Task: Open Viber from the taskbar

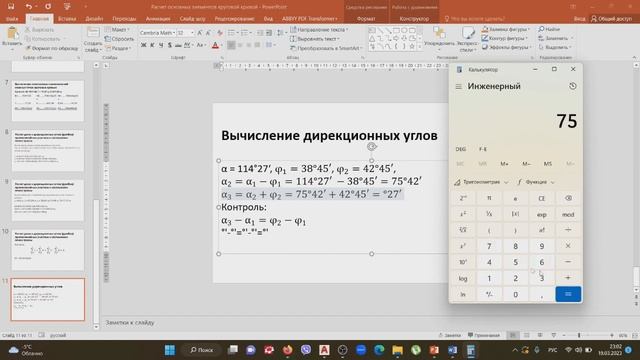Action: click(x=306, y=350)
